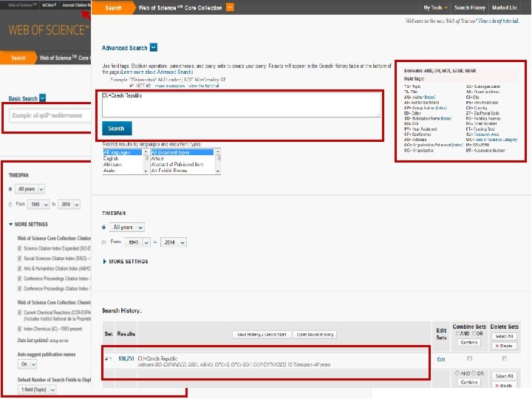Tick Combine Sets checkbox for set #1
Screen dimensions: 532x399
tap(470, 358)
